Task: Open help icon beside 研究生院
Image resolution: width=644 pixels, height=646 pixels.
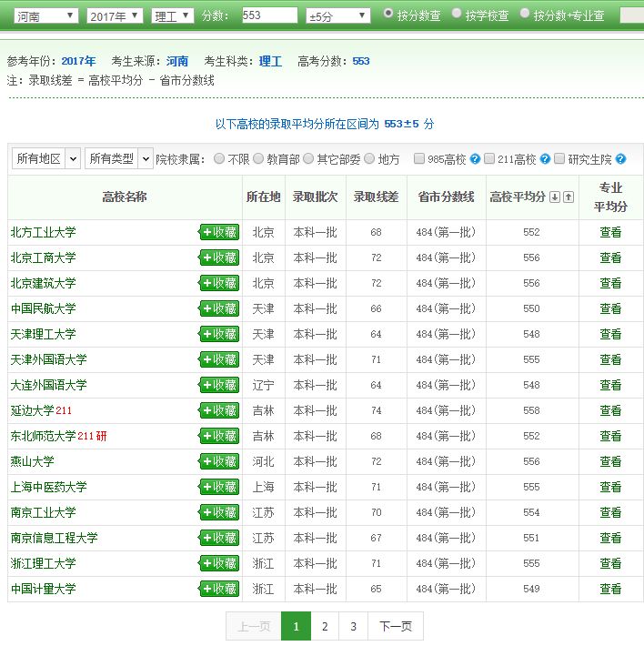Action: tap(620, 159)
